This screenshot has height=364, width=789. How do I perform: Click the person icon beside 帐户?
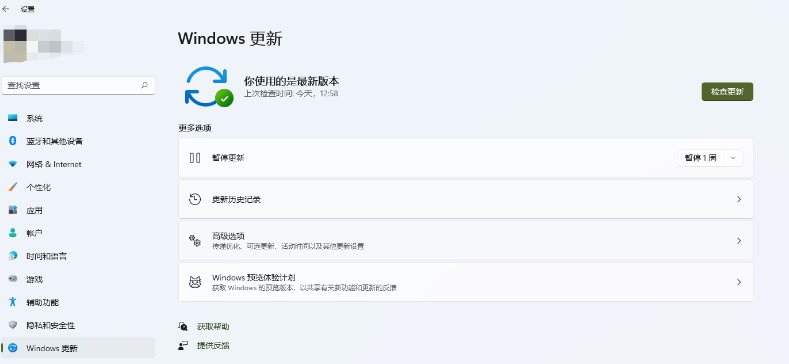point(13,233)
